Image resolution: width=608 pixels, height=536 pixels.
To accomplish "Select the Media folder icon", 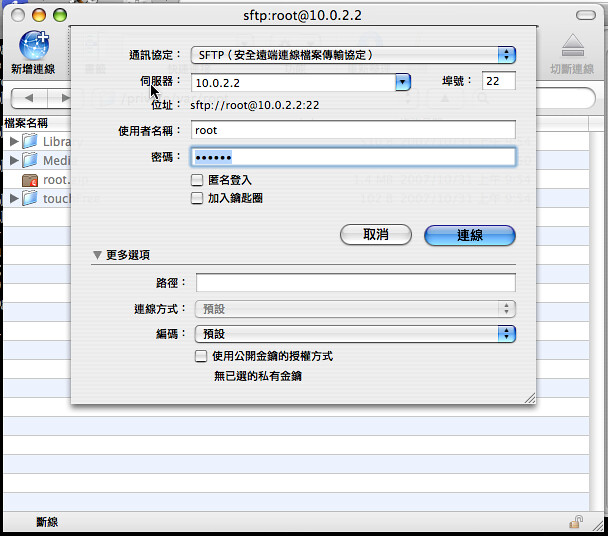I will (x=30, y=161).
